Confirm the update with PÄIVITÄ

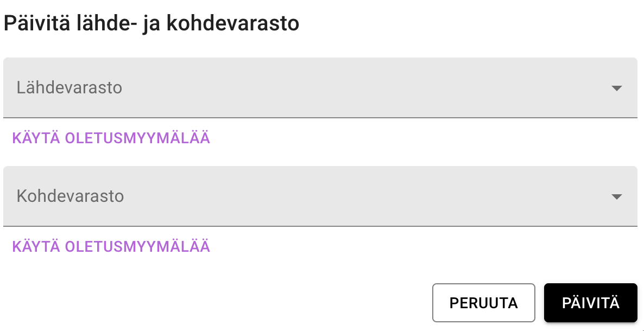(x=591, y=303)
